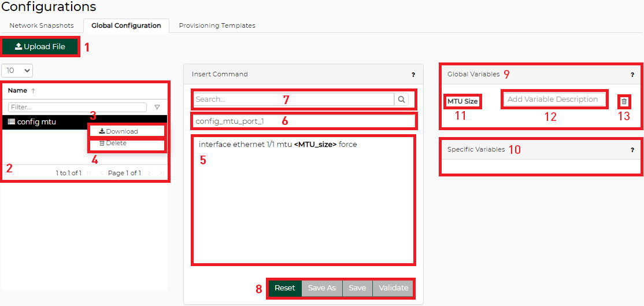Click the Upload File button
644x306 pixels.
tap(40, 46)
